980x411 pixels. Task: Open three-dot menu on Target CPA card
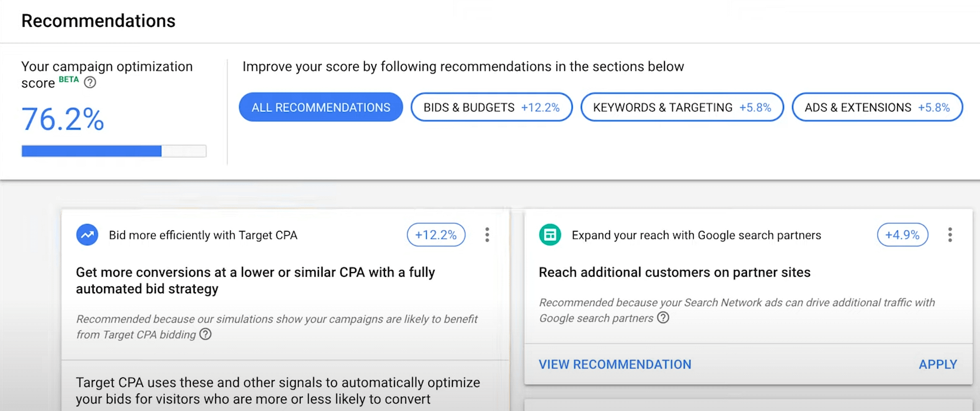[x=487, y=235]
